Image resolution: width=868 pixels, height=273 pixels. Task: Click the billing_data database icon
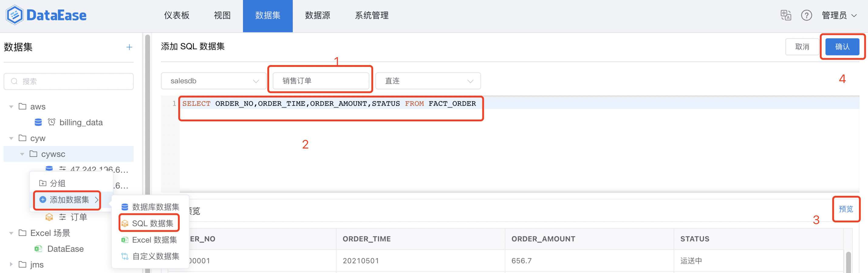[x=38, y=122]
